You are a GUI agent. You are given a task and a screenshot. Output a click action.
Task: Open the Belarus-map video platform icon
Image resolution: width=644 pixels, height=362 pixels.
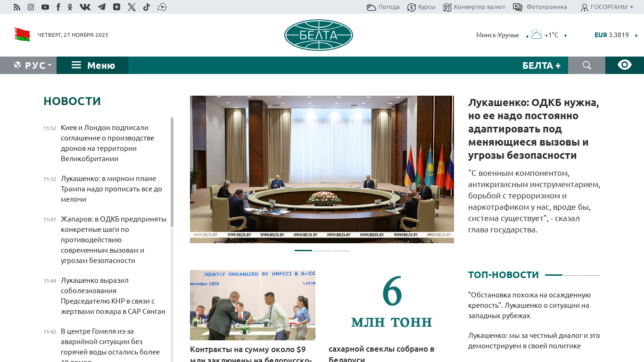[x=162, y=7]
